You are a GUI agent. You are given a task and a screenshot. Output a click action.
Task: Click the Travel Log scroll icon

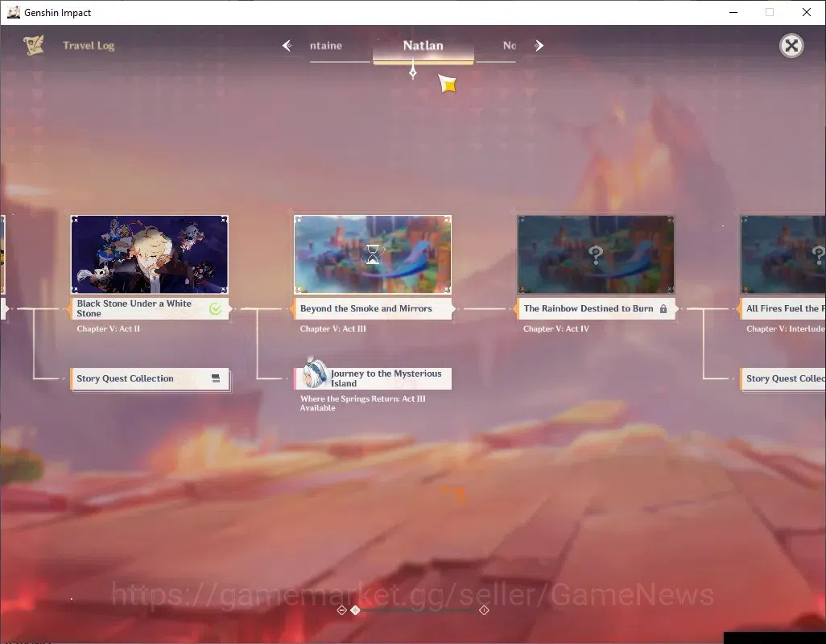click(x=34, y=45)
